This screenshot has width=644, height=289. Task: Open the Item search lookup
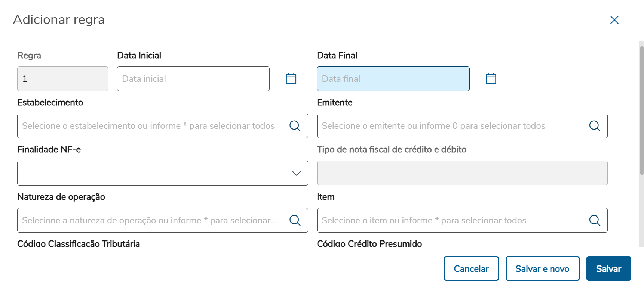(595, 220)
